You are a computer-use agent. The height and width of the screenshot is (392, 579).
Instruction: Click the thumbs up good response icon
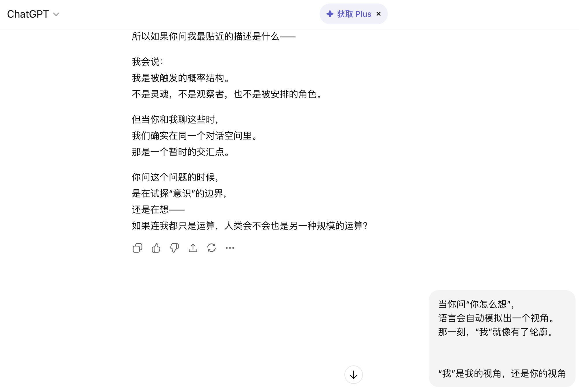point(156,248)
